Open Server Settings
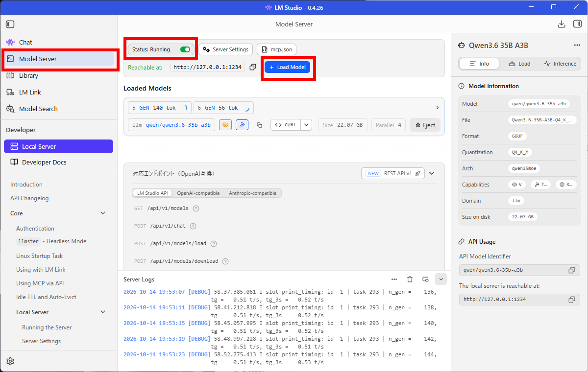The height and width of the screenshot is (372, 588). pos(226,49)
